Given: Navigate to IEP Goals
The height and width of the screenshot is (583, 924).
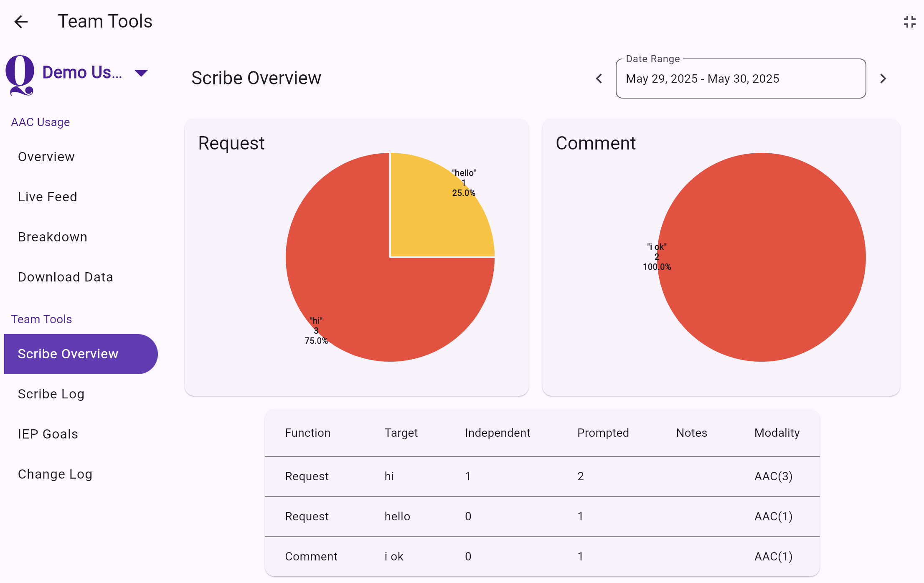Looking at the screenshot, I should pyautogui.click(x=48, y=434).
